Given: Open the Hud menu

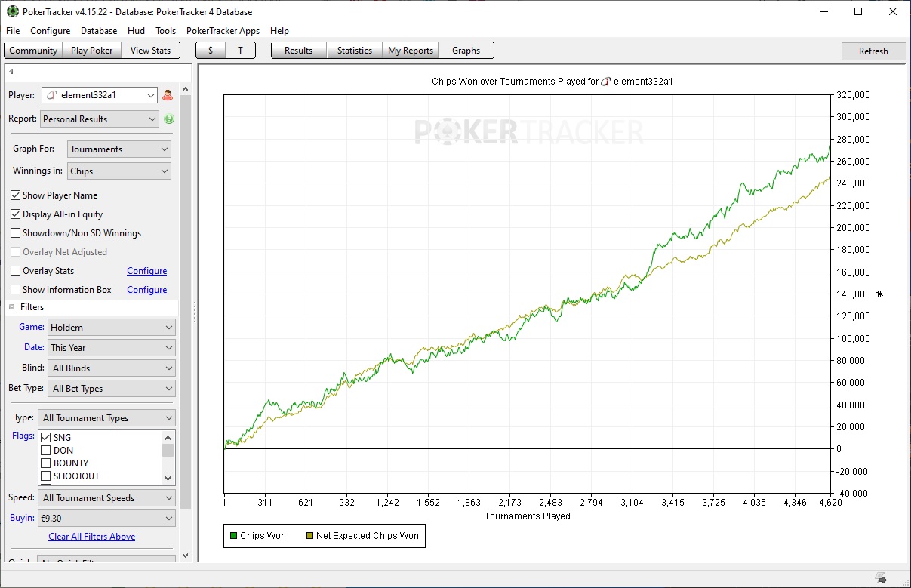Looking at the screenshot, I should [x=137, y=31].
